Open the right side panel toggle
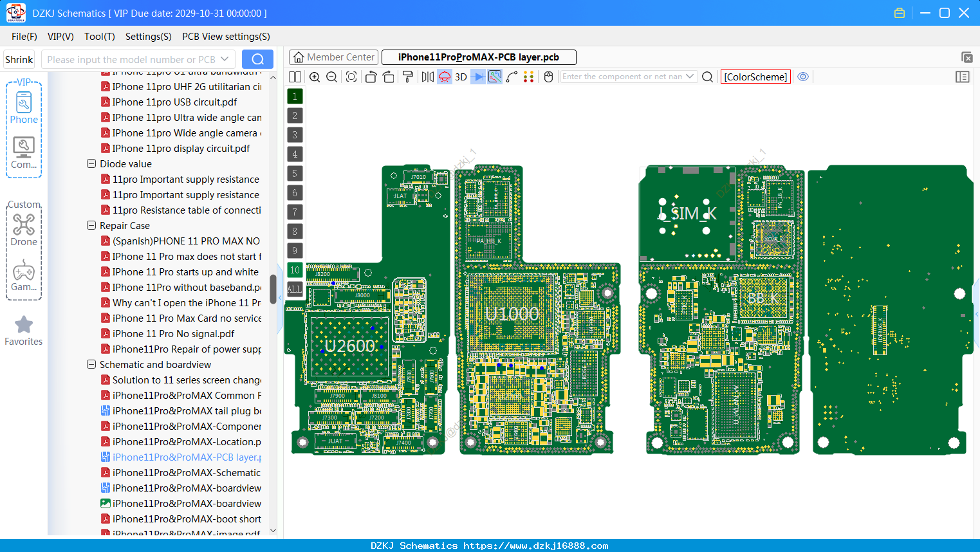The height and width of the screenshot is (552, 980). (963, 77)
